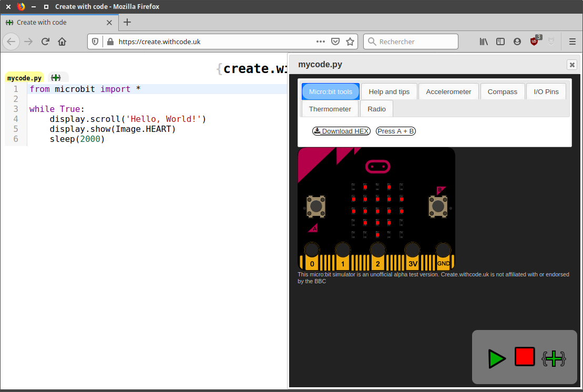583x392 pixels.
Task: Click the {create.w site logo heading
Action: point(252,69)
